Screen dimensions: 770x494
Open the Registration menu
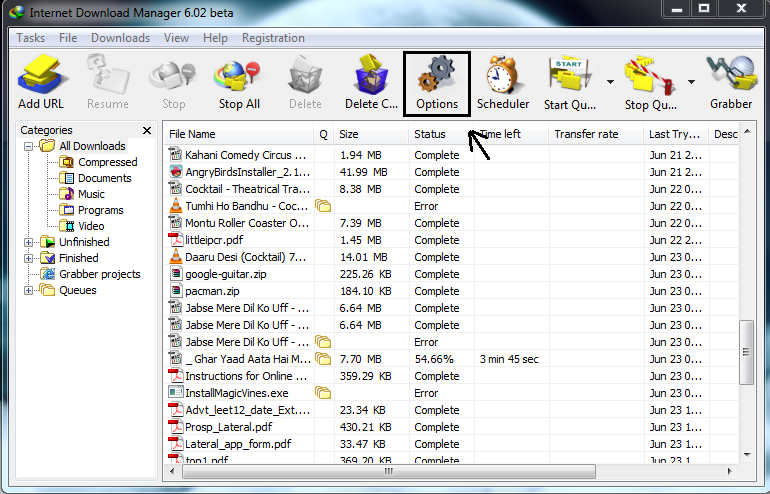(273, 38)
